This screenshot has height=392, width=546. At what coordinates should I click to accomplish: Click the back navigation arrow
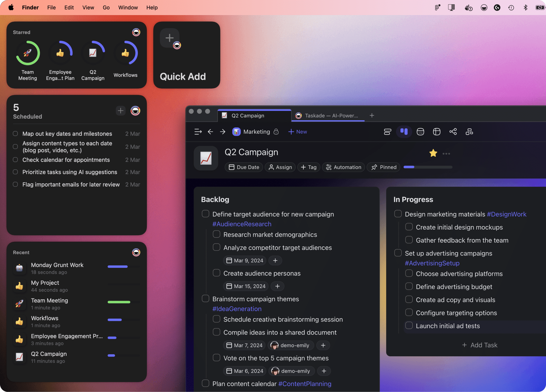pyautogui.click(x=210, y=132)
